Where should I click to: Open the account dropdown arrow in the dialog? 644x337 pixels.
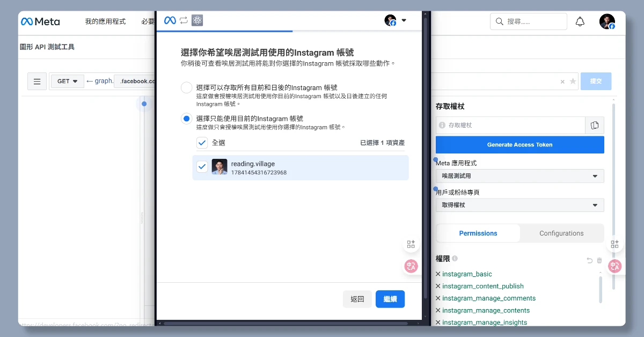(x=404, y=20)
